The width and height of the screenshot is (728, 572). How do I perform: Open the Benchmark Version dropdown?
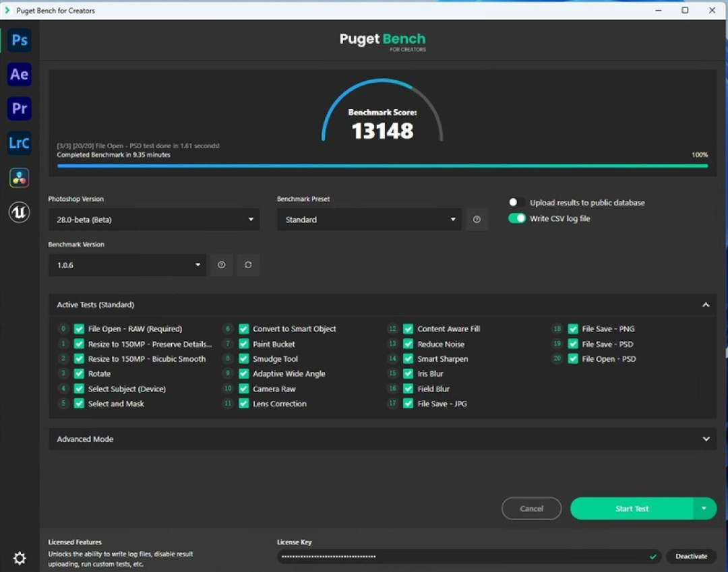tap(127, 265)
